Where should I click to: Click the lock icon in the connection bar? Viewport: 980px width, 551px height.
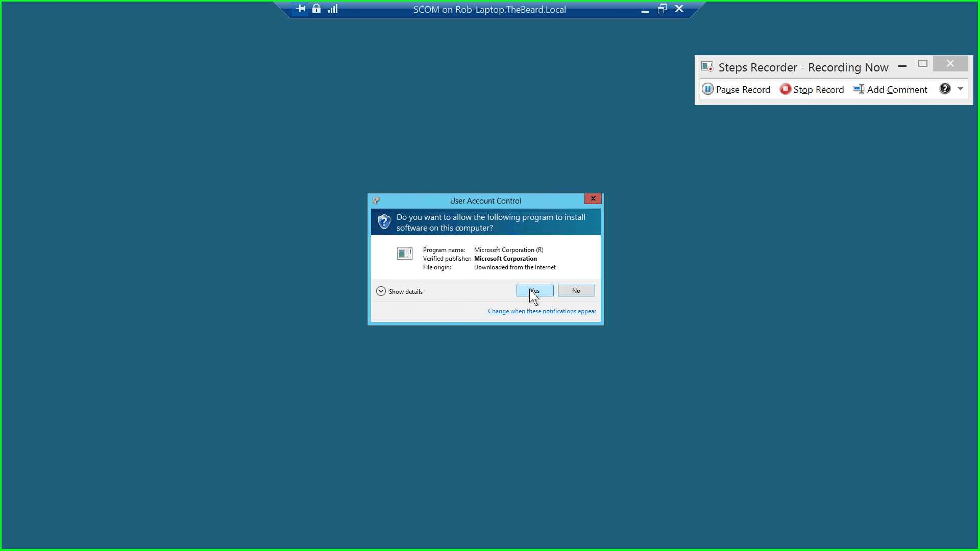point(316,9)
